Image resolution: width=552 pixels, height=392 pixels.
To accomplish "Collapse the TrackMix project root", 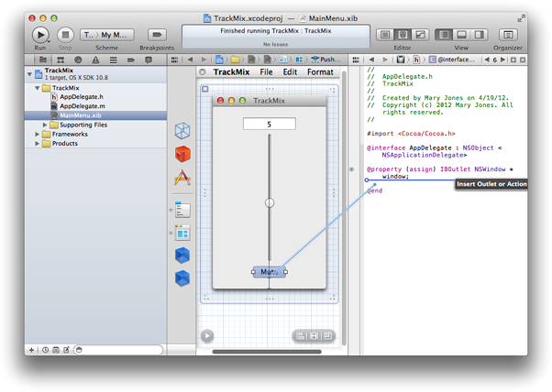I will [x=29, y=74].
